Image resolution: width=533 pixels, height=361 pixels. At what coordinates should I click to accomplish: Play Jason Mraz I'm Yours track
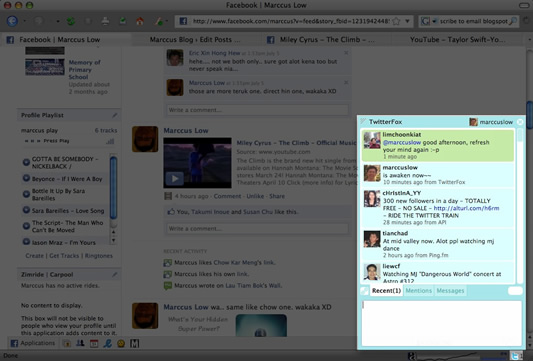[26, 242]
